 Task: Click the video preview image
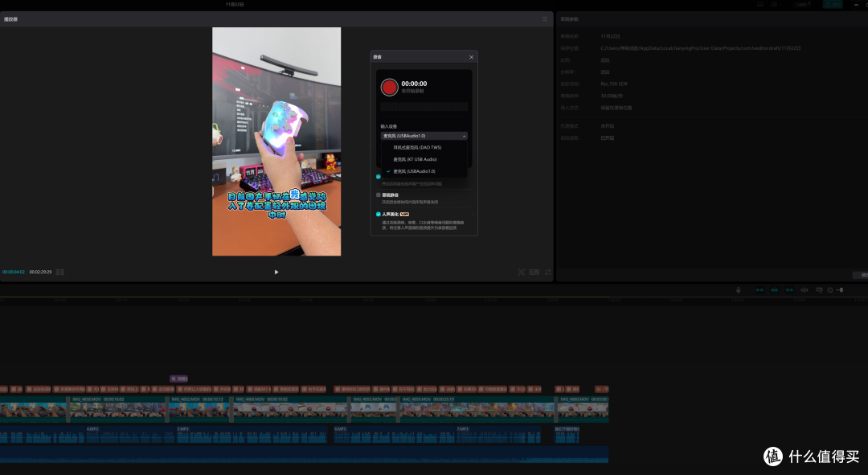coord(276,141)
